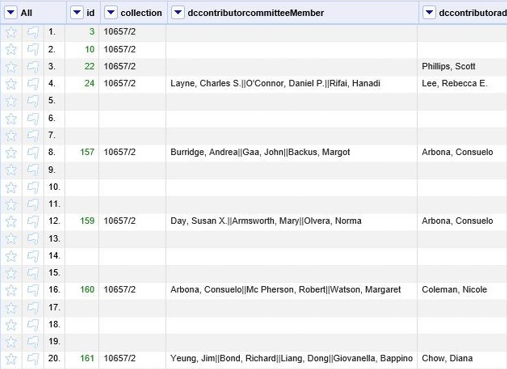
Task: Flag row 18
Action: click(x=33, y=325)
